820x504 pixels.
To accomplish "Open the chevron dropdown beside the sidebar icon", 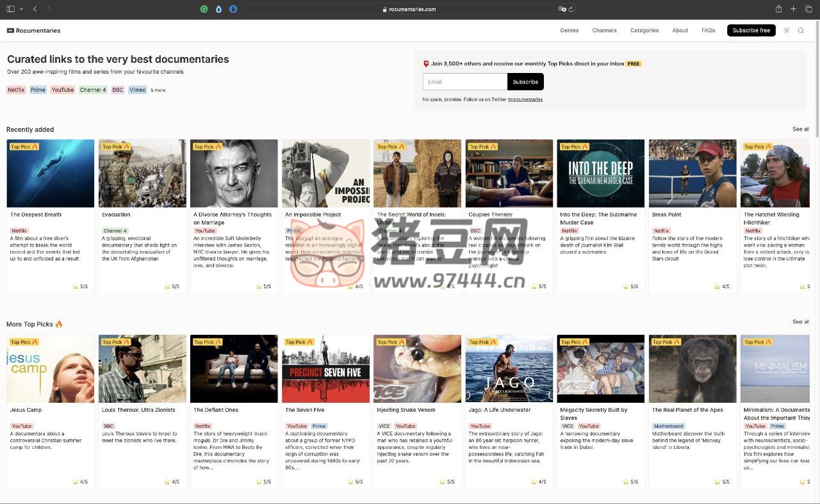I will 21,8.
